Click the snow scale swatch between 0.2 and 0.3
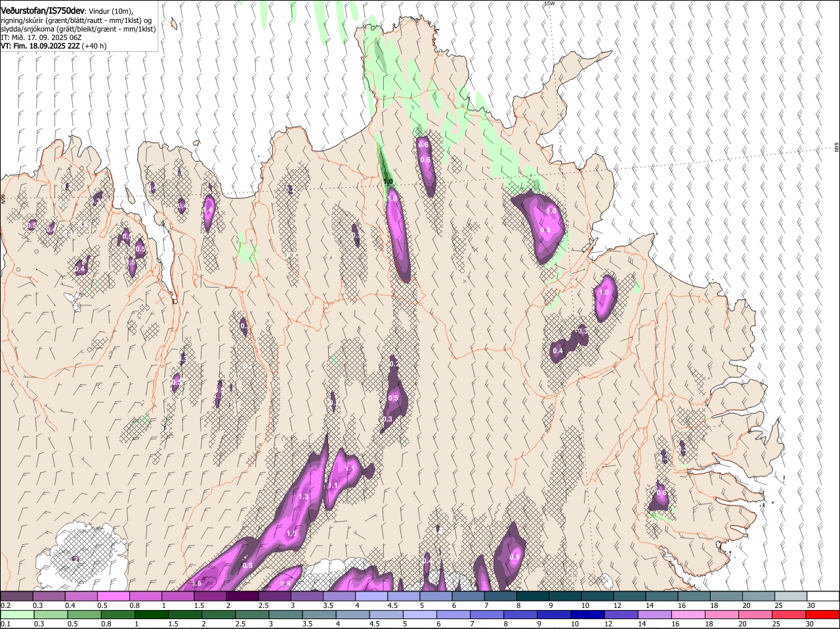Image resolution: width=840 pixels, height=629 pixels. (16, 596)
